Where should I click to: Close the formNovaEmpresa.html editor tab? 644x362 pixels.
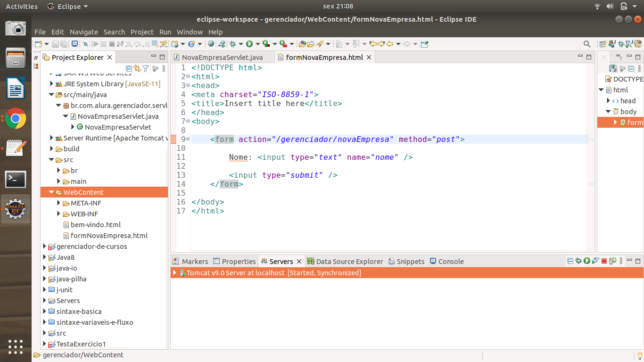point(369,57)
